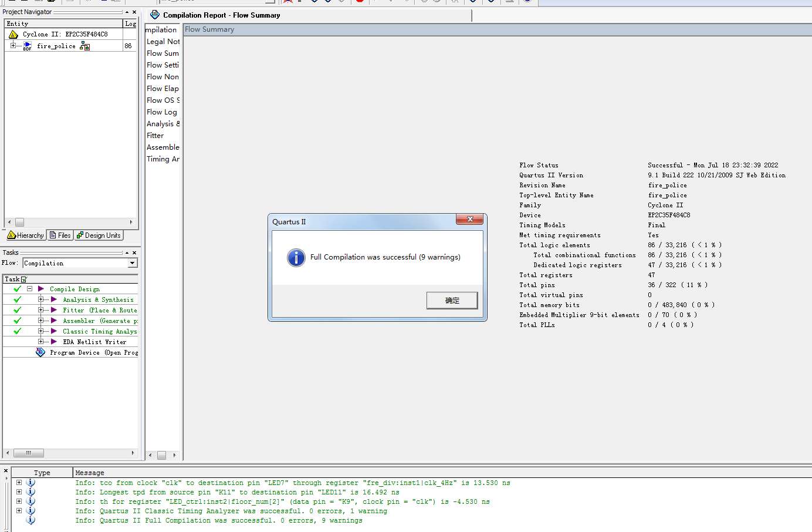Click the purple start arrow for Compile Design
Image resolution: width=812 pixels, height=532 pixels.
tap(41, 289)
